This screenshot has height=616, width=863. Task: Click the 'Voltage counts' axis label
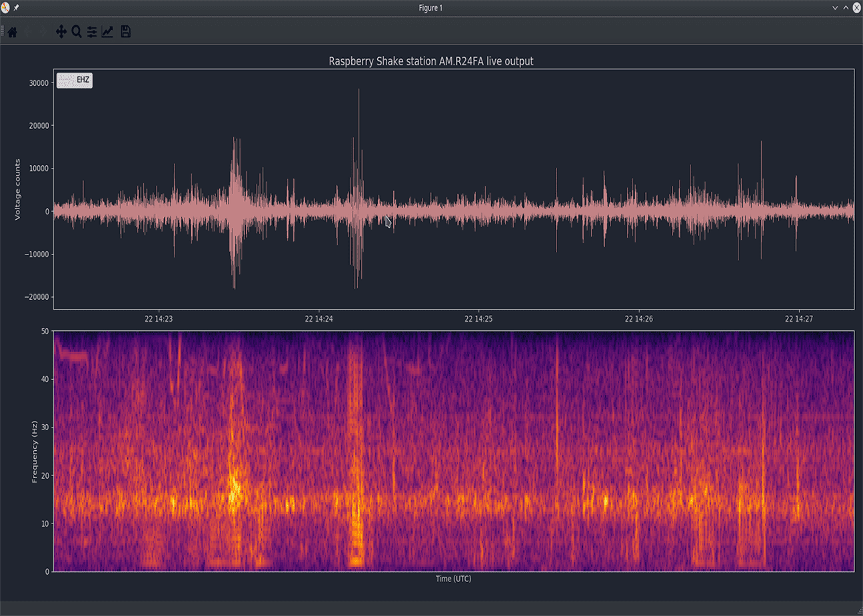point(18,189)
